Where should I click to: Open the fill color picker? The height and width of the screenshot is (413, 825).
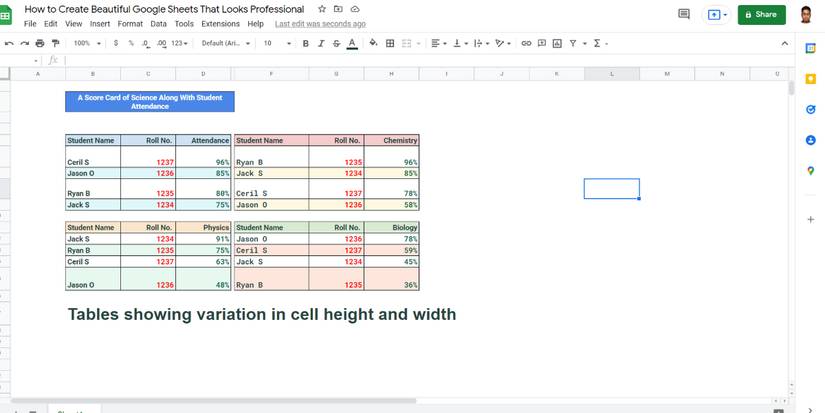tap(374, 43)
